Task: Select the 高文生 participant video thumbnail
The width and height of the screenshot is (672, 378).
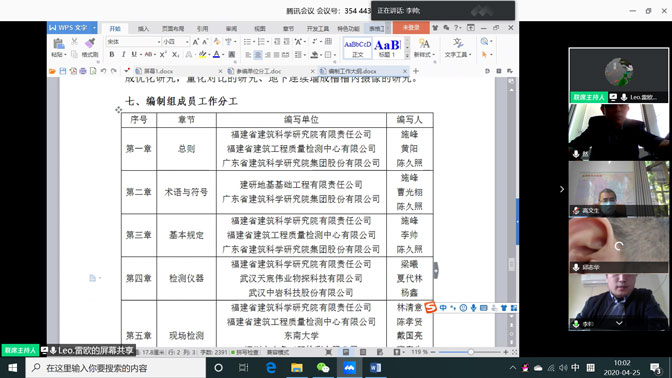Action: coord(618,189)
